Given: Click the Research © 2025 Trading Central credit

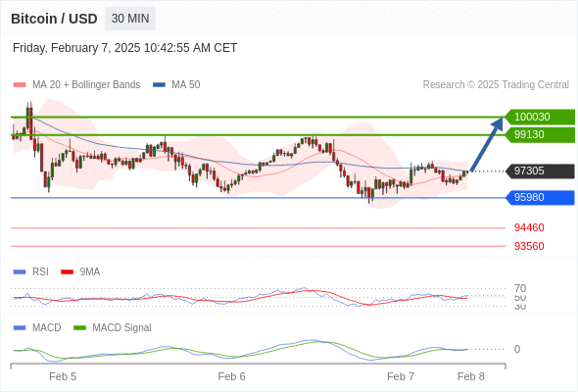Looking at the screenshot, I should (x=496, y=85).
